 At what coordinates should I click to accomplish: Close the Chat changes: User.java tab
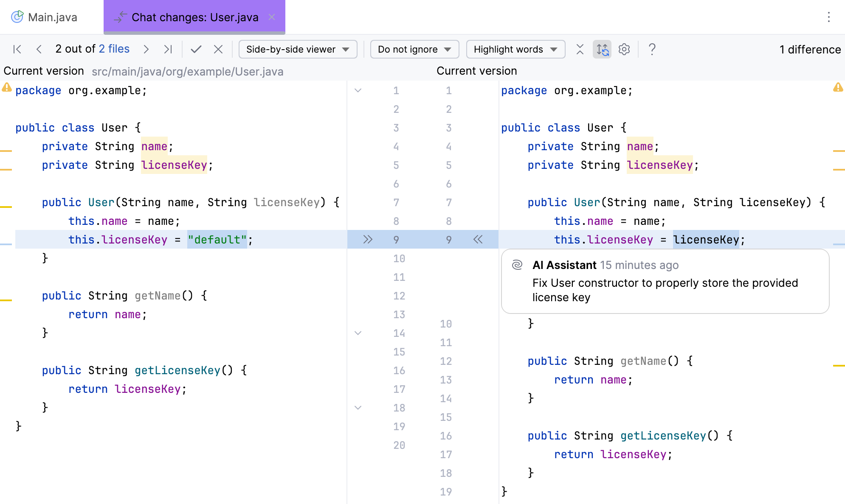(x=272, y=17)
